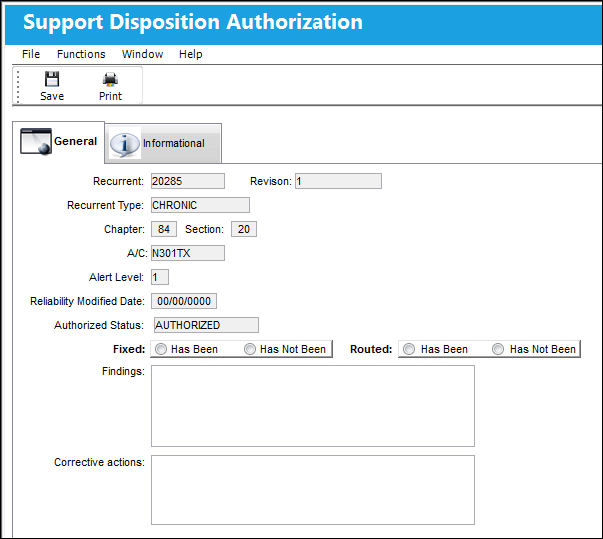Click the Recurrent field showing 20285
This screenshot has height=539, width=603.
(x=188, y=181)
